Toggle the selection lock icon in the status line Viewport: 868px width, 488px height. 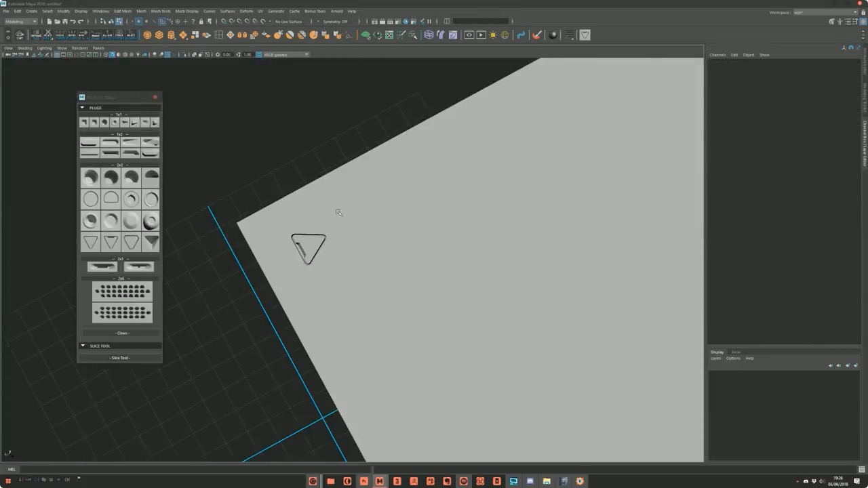[x=201, y=21]
